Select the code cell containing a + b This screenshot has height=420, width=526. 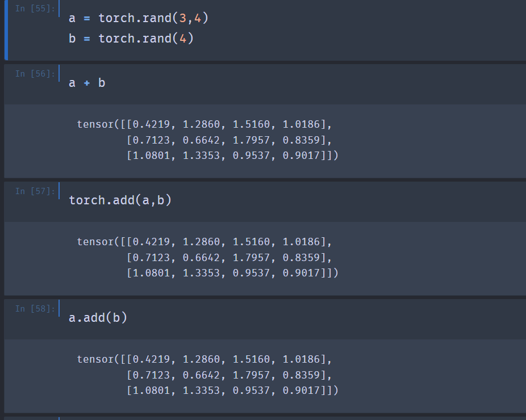pyautogui.click(x=86, y=83)
